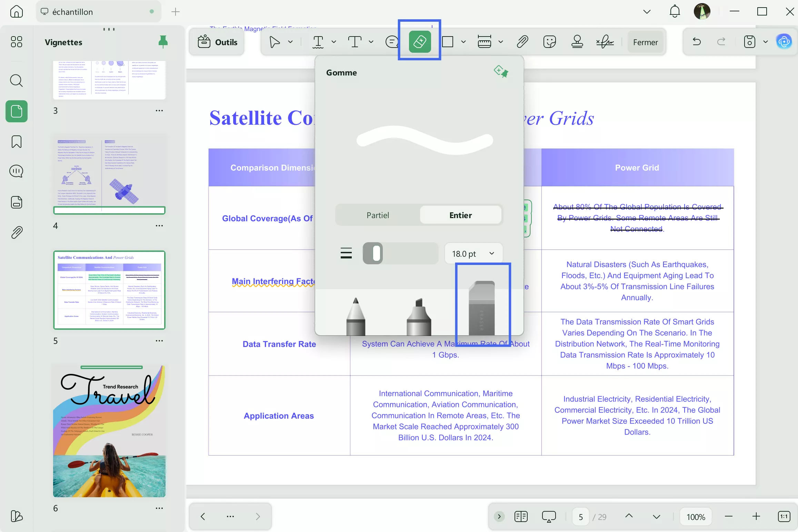
Task: Open the shapes tool dropdown
Action: click(463, 42)
